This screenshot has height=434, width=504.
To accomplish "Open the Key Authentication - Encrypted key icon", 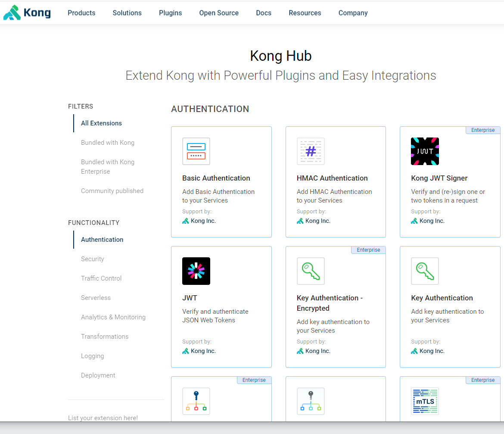I will 311,271.
